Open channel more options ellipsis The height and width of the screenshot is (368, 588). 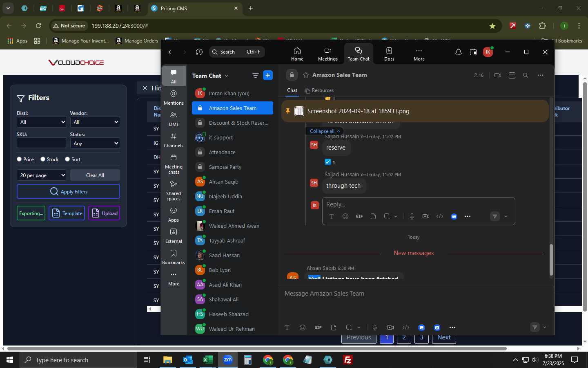click(541, 75)
